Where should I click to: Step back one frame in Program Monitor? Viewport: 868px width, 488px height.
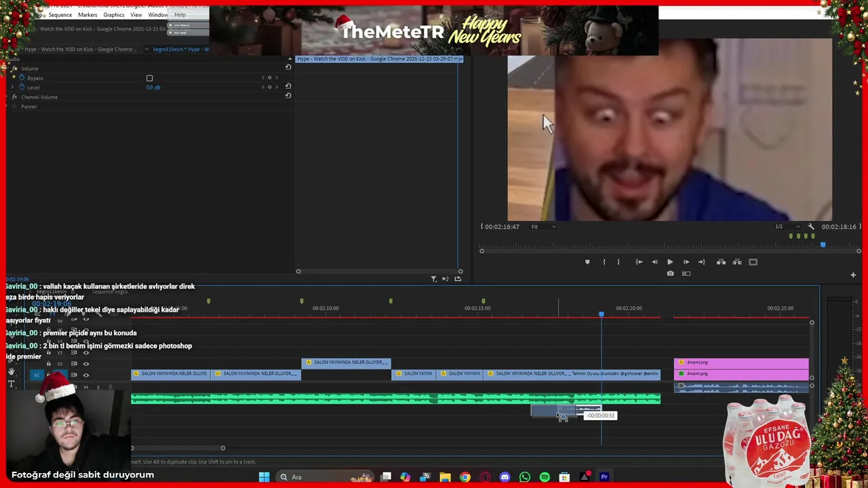point(654,262)
